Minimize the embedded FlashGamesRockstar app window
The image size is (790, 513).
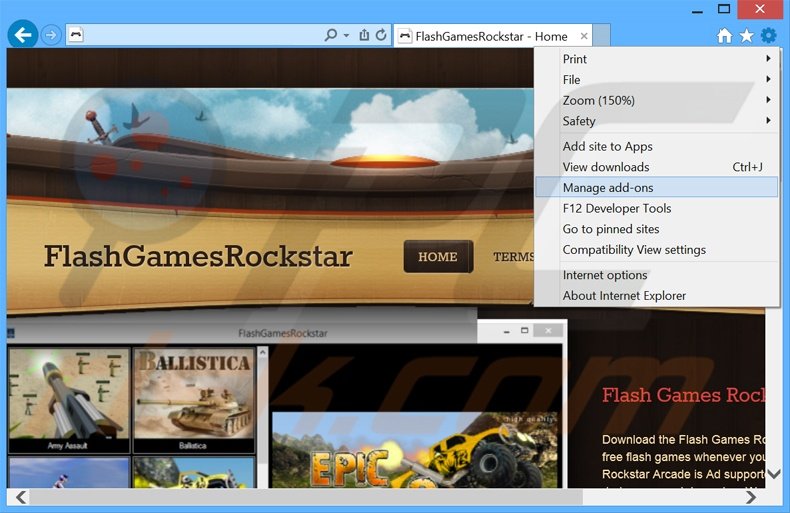[506, 331]
